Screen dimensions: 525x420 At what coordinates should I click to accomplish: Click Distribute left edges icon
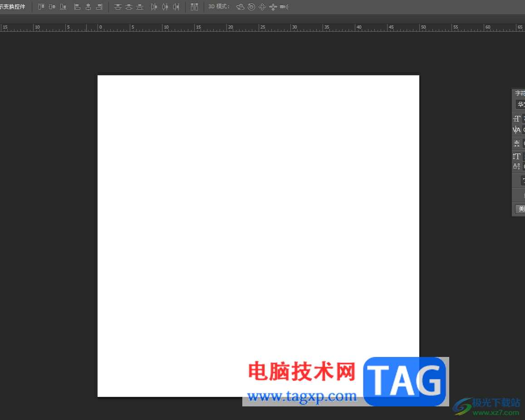pyautogui.click(x=154, y=7)
